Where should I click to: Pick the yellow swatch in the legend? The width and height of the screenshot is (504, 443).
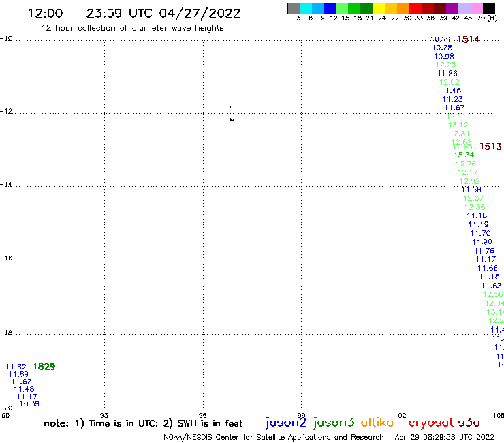point(379,8)
